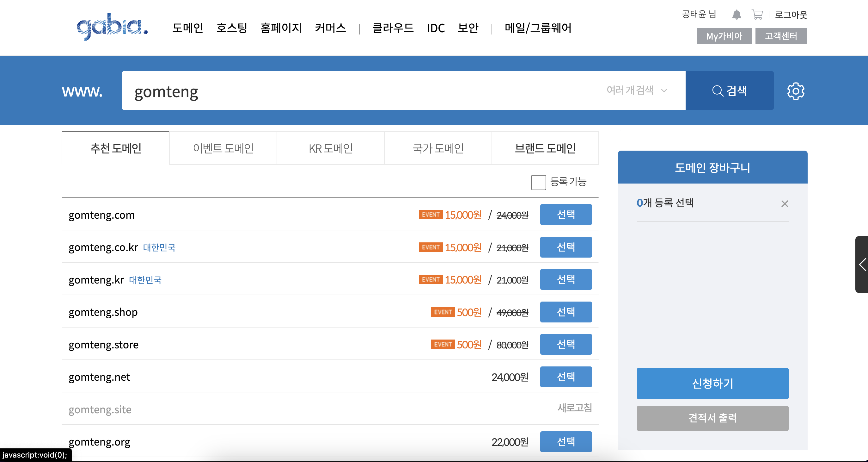This screenshot has height=462, width=868.
Task: Select gomteng.net with 선택 button
Action: point(566,377)
